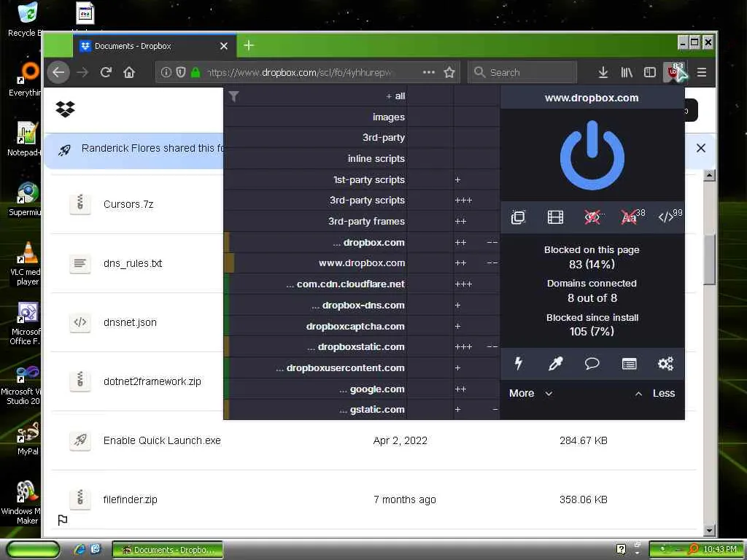Select www.dropbox.com firewall row
This screenshot has height=560, width=747.
click(362, 263)
